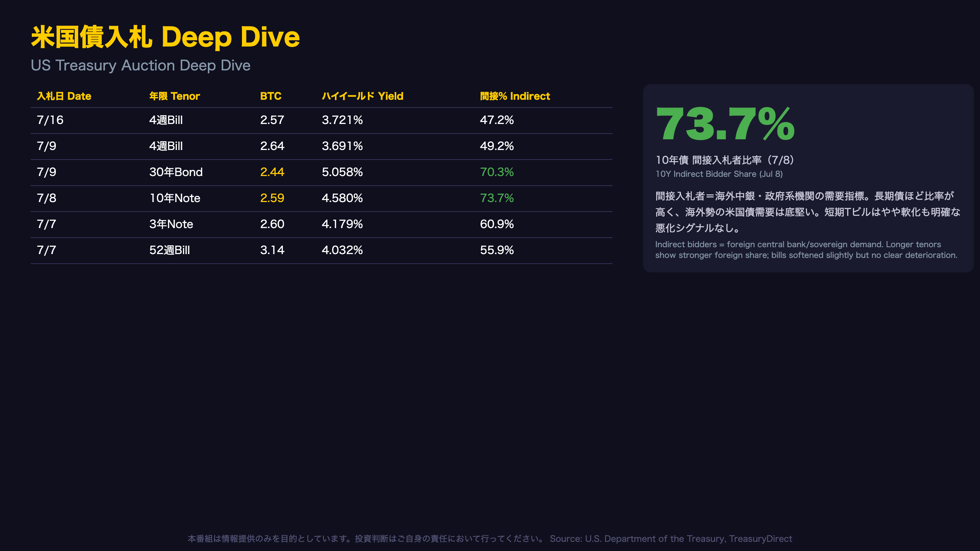Click the 間接% Indirect column header

515,96
